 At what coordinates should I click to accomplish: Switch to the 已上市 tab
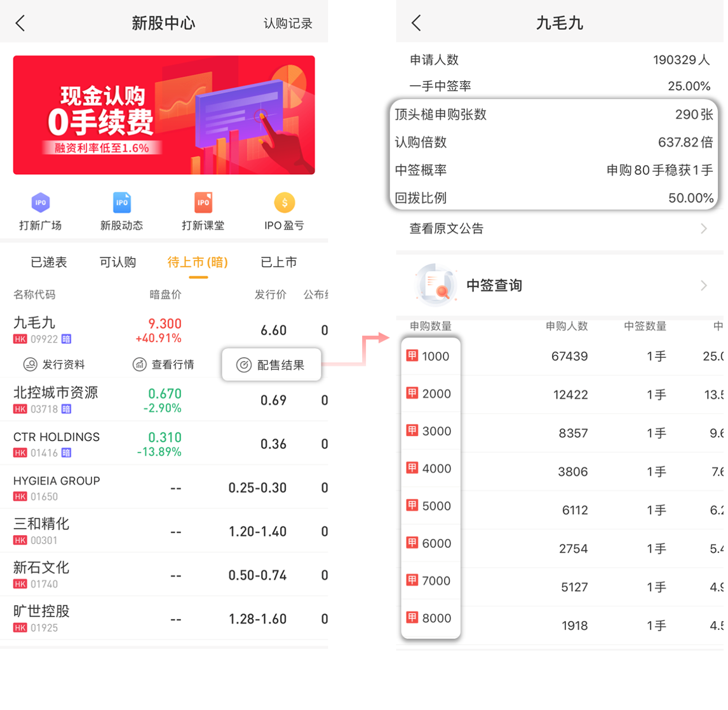[x=279, y=262]
